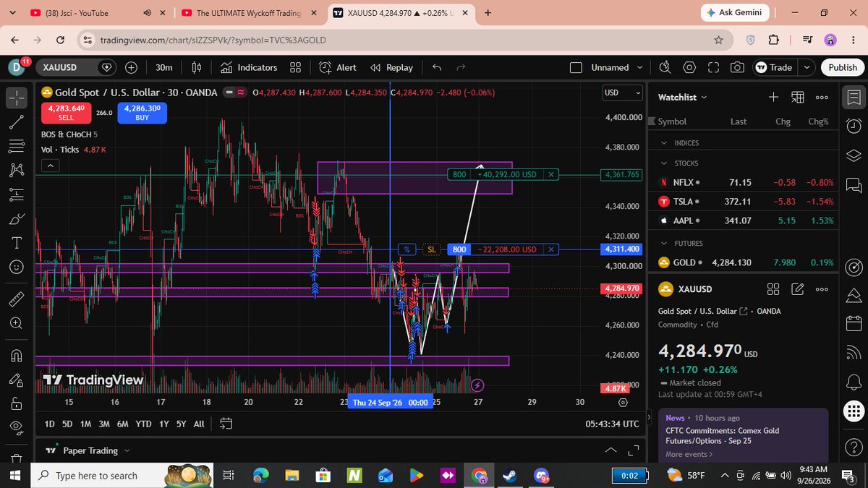The height and width of the screenshot is (488, 868).
Task: Start bar Replay mode
Action: (391, 67)
